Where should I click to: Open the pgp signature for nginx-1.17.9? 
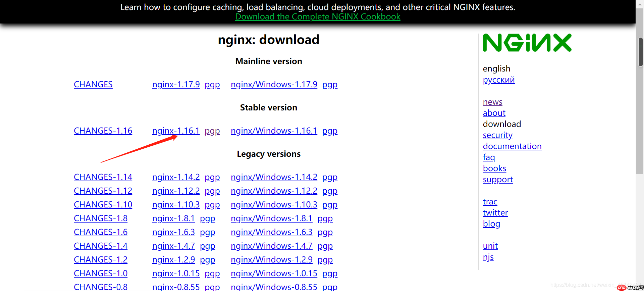click(212, 85)
